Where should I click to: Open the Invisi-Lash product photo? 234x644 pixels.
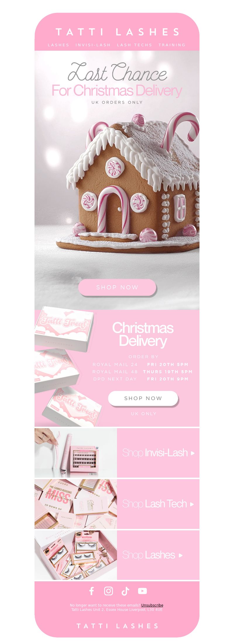point(76,453)
